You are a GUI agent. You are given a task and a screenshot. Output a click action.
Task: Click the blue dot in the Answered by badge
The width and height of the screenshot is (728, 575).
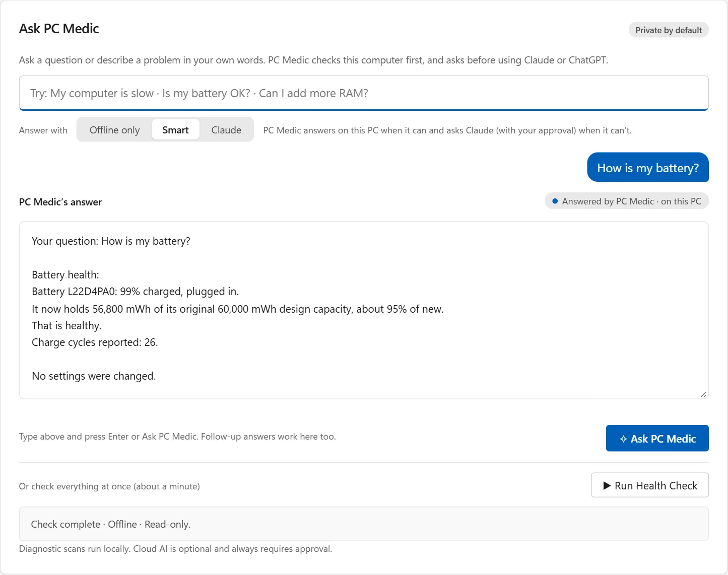pyautogui.click(x=555, y=201)
